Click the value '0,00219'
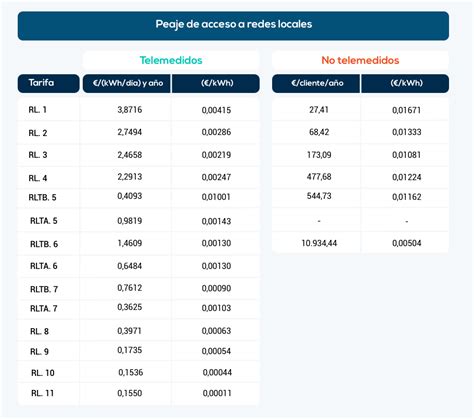The height and width of the screenshot is (419, 474). click(x=216, y=155)
